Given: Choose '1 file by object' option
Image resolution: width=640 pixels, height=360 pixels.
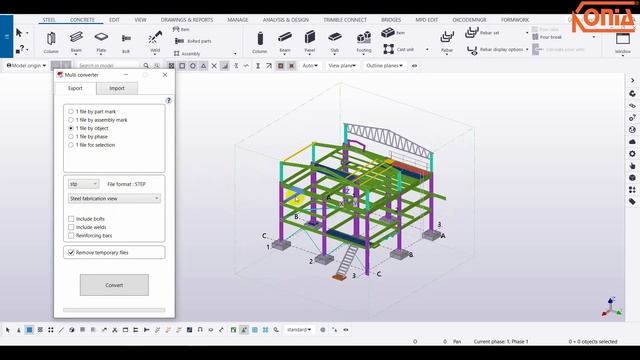Looking at the screenshot, I should (x=71, y=128).
